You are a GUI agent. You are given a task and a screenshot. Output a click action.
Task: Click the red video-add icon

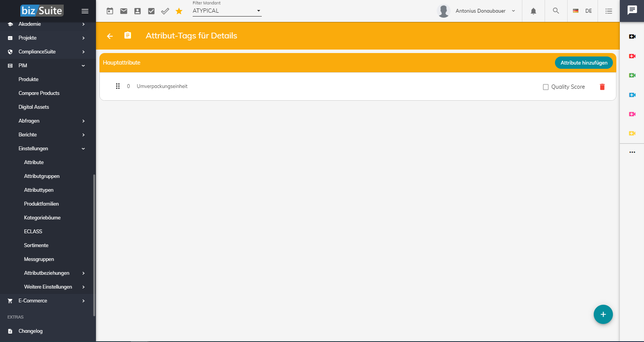point(632,56)
